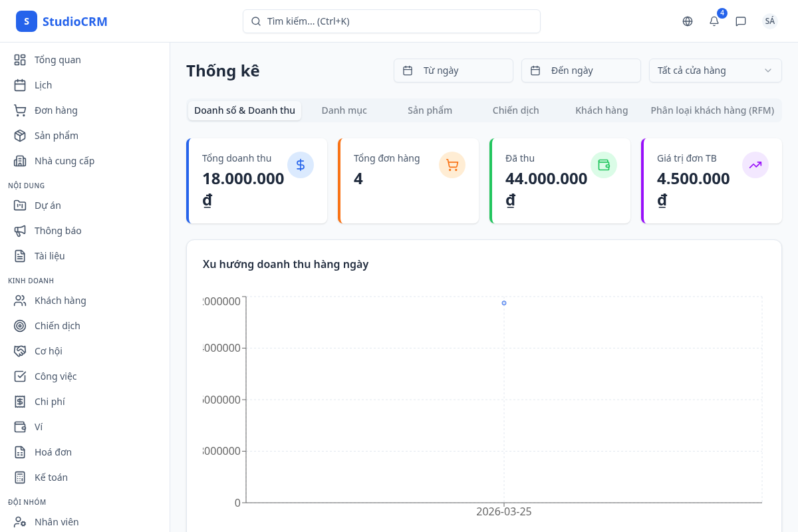798x532 pixels.
Task: Open the Từ ngày date picker
Action: pos(454,70)
